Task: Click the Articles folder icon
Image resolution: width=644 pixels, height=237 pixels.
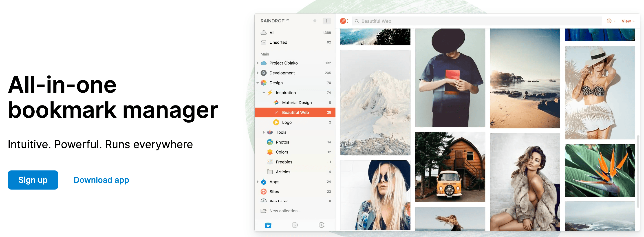Action: coord(270,172)
